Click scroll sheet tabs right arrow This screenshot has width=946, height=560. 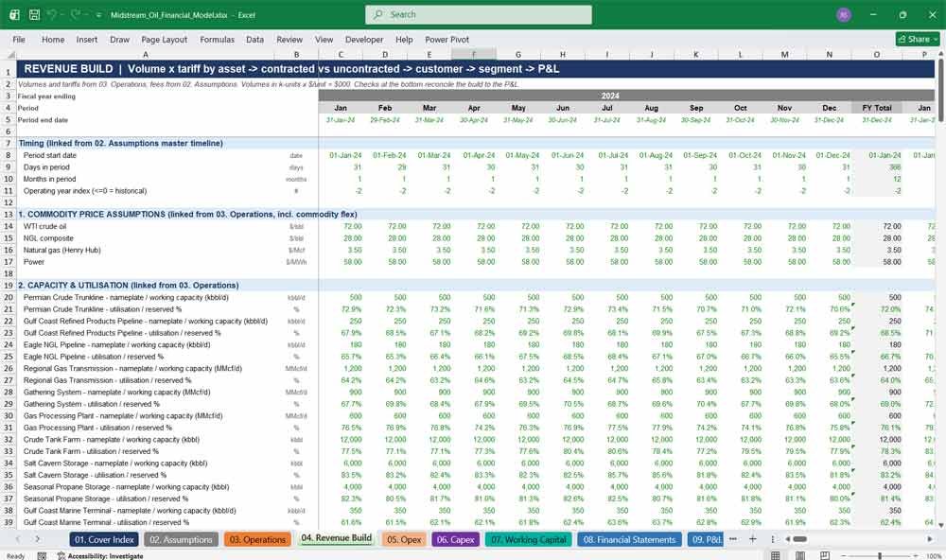38,539
